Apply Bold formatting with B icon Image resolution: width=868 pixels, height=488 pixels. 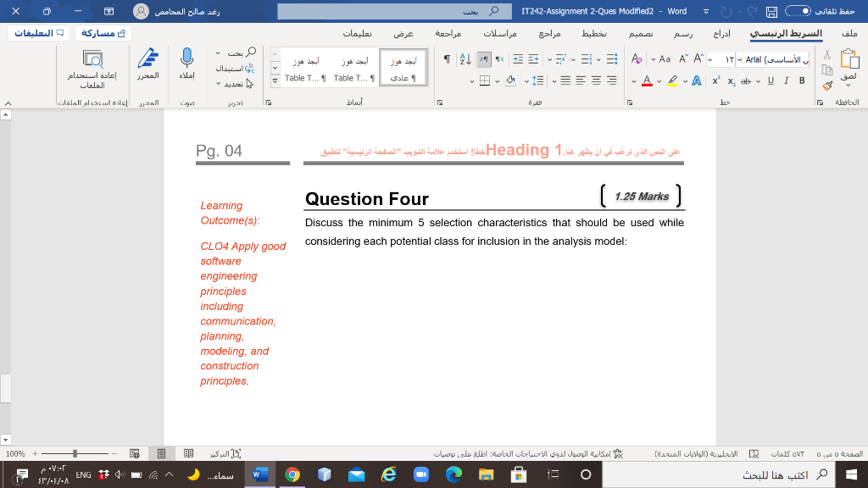(802, 80)
